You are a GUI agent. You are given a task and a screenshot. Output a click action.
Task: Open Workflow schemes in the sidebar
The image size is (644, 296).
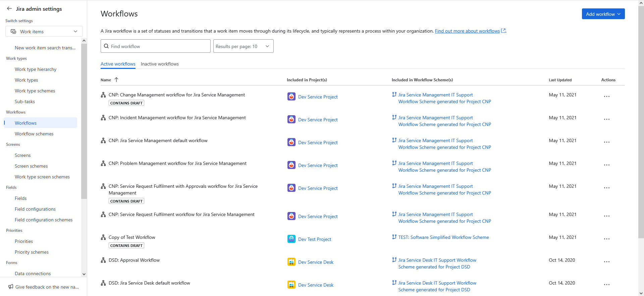coord(34,134)
